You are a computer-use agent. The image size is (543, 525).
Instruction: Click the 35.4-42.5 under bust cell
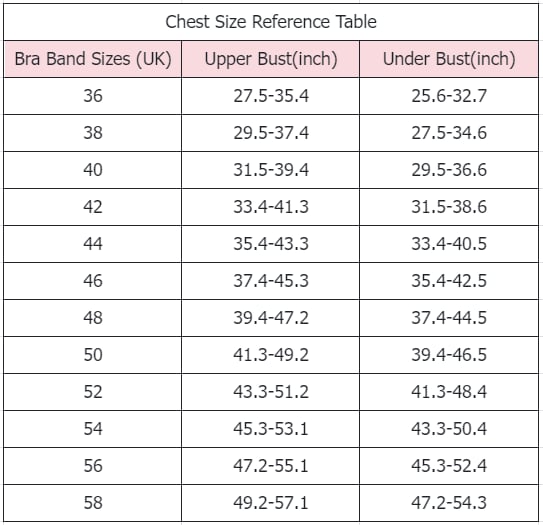(x=449, y=281)
